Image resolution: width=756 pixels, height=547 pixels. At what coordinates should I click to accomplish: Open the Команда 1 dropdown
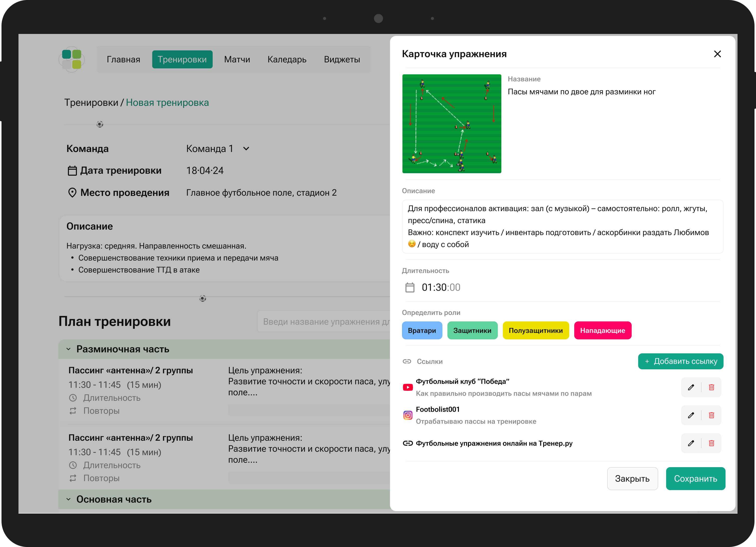click(x=246, y=148)
